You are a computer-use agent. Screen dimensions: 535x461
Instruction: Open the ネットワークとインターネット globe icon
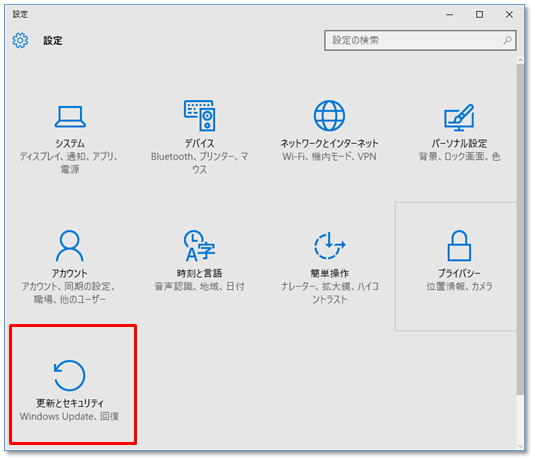click(329, 116)
